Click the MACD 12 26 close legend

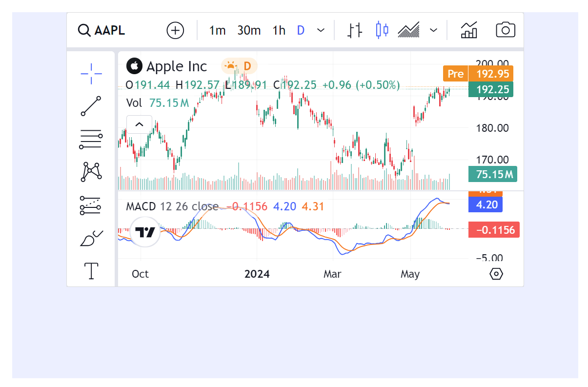tap(172, 206)
